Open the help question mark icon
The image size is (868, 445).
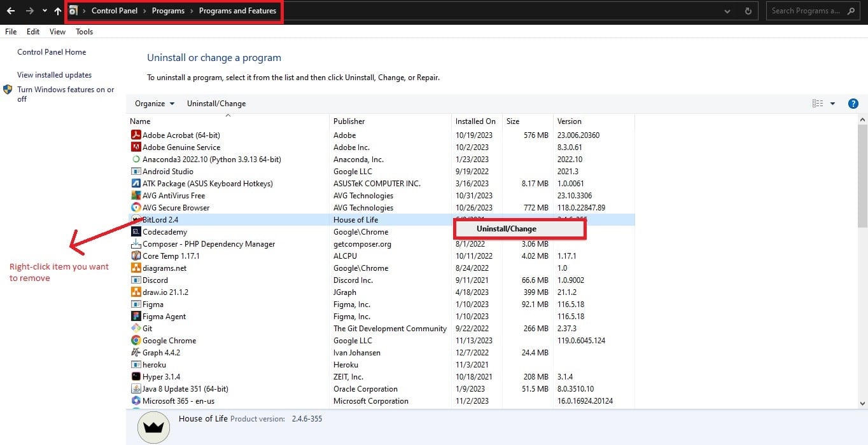click(x=853, y=104)
